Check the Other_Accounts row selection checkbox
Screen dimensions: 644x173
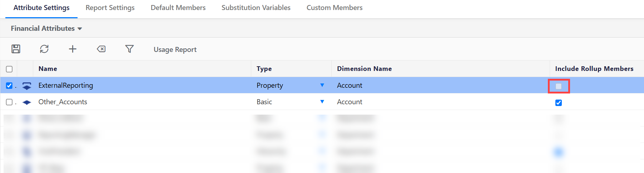[x=9, y=102]
